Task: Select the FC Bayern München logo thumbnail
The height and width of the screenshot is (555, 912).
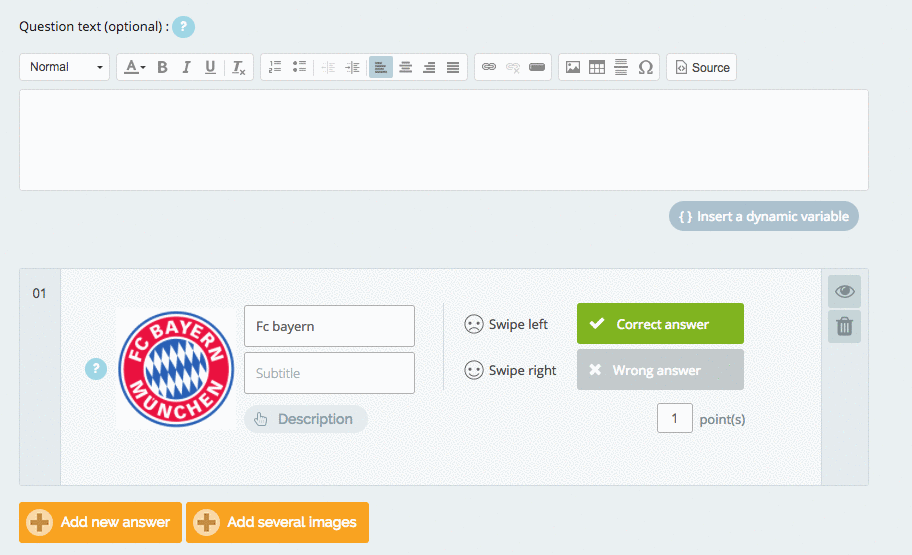Action: 176,369
